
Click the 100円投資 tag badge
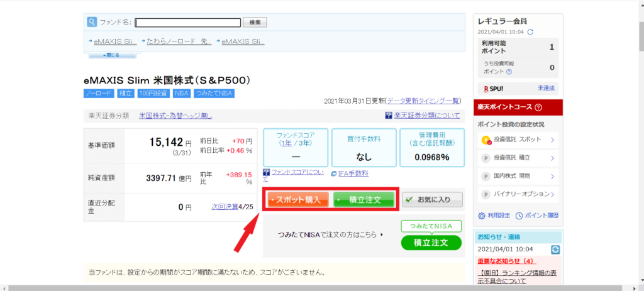tap(153, 93)
